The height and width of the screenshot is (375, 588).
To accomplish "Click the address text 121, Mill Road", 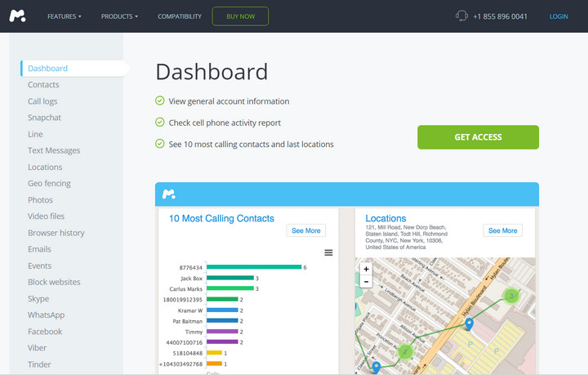I will point(406,237).
